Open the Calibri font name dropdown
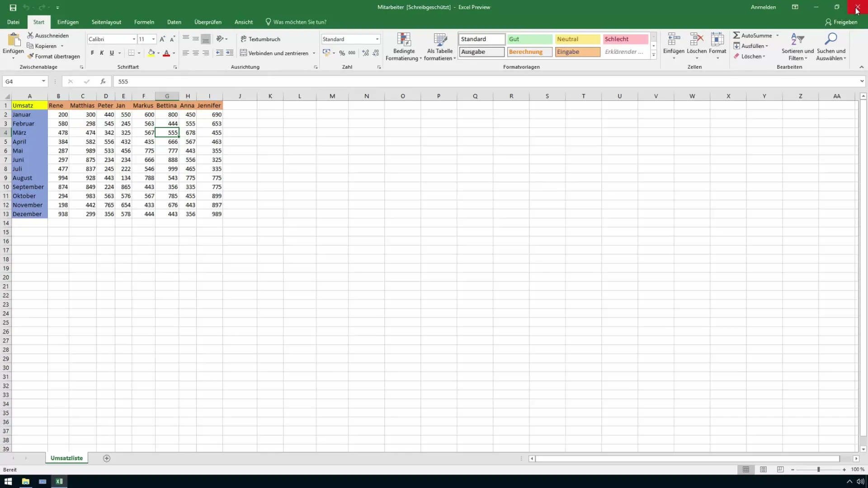Screen dimensions: 868x488 point(134,39)
